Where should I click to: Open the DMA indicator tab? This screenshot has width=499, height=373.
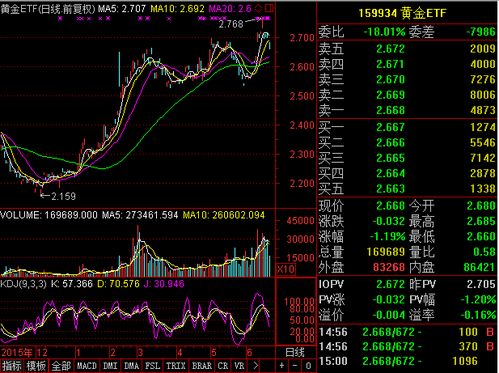[131, 366]
